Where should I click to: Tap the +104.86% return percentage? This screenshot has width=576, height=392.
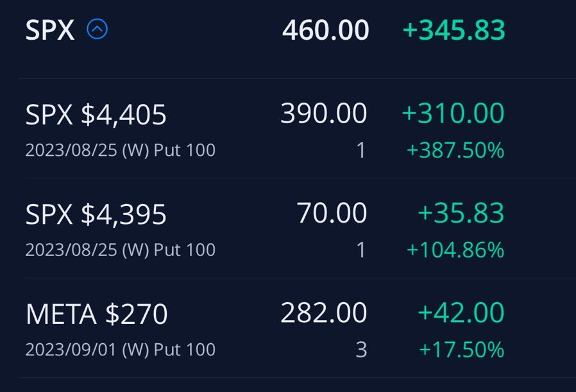pos(455,250)
